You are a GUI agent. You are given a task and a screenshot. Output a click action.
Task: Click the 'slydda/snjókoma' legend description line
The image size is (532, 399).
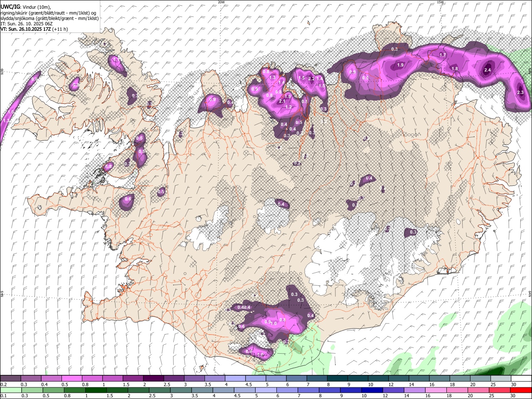[x=49, y=18]
